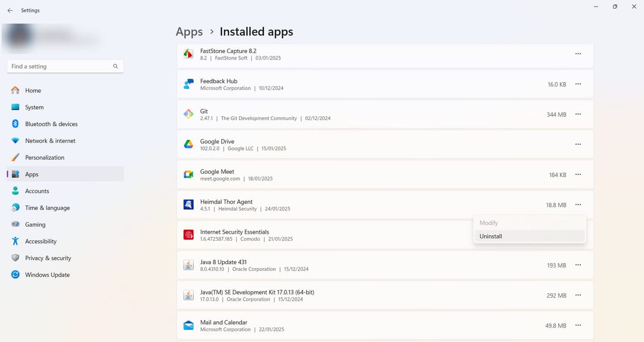Click the Feedback Hub app icon

pos(188,84)
